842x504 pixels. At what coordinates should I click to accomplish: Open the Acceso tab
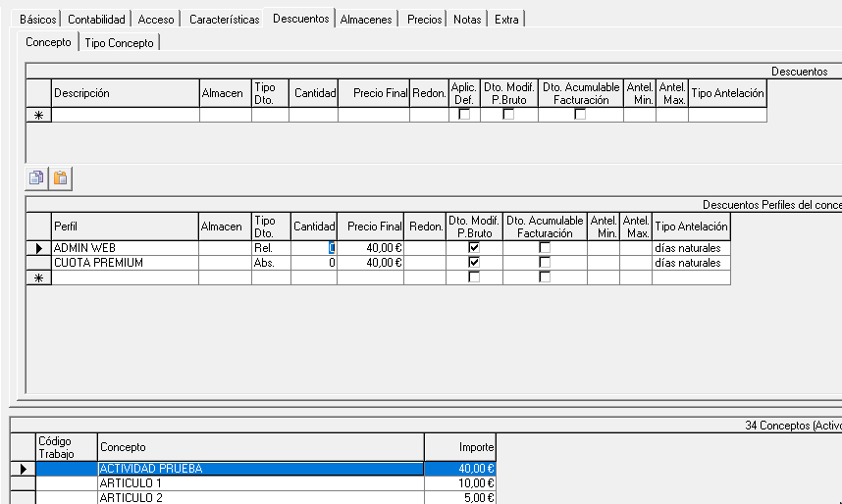point(156,20)
